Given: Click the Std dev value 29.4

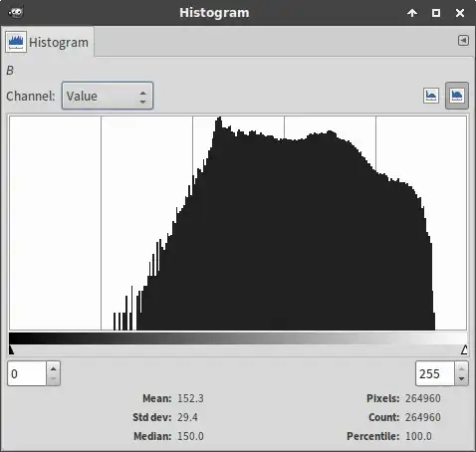Looking at the screenshot, I should (187, 417).
